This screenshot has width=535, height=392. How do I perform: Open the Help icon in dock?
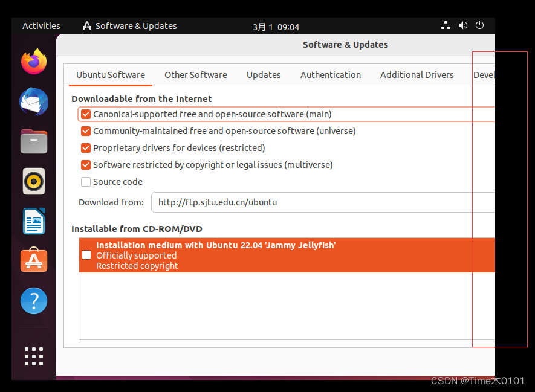(x=34, y=301)
